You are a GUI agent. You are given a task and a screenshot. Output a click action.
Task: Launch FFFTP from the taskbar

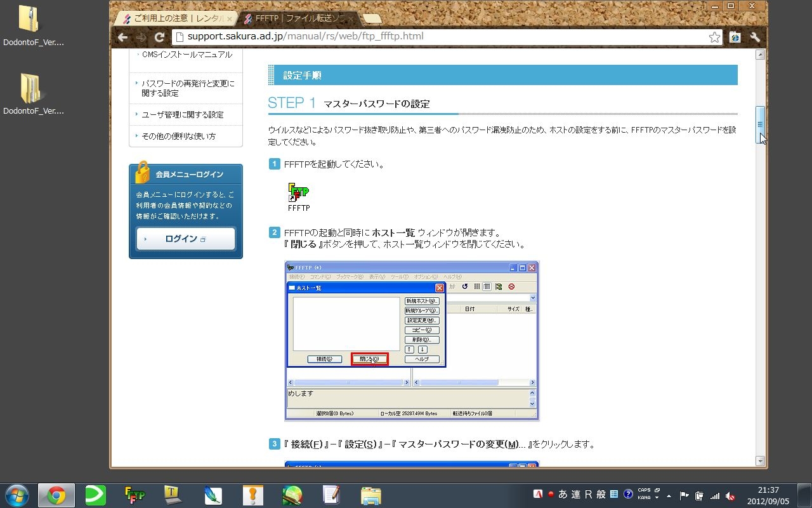point(135,495)
